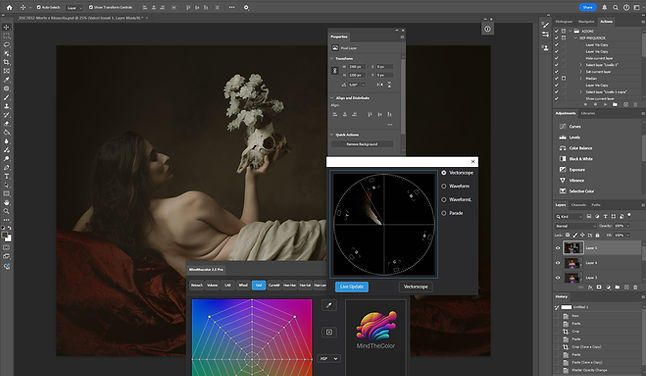646x376 pixels.
Task: Switch to the Libraries tab
Action: (x=587, y=113)
